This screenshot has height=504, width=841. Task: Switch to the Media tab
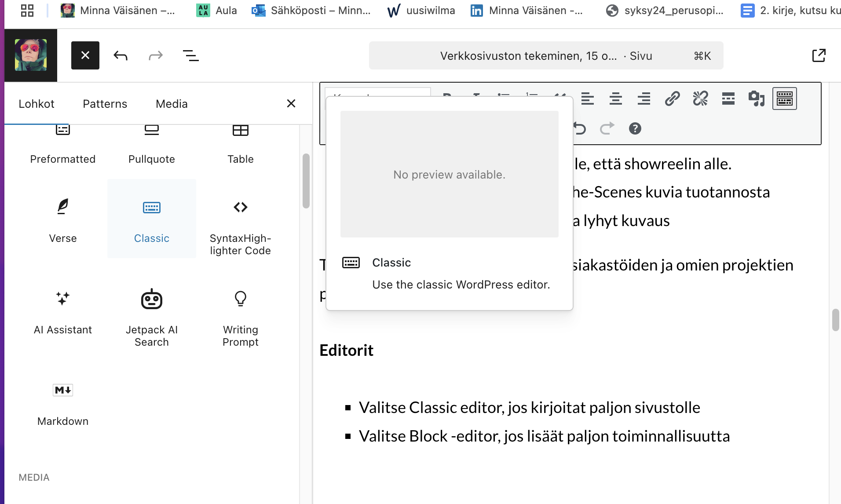172,104
